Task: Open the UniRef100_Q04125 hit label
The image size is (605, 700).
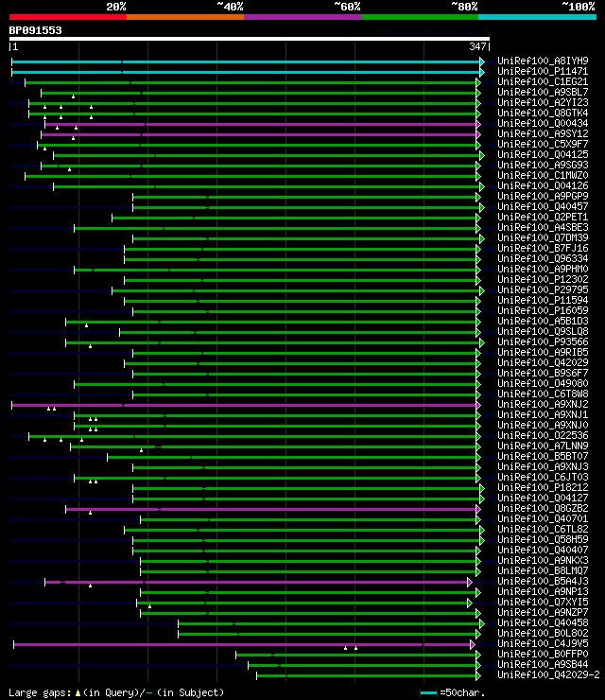Action: (543, 154)
